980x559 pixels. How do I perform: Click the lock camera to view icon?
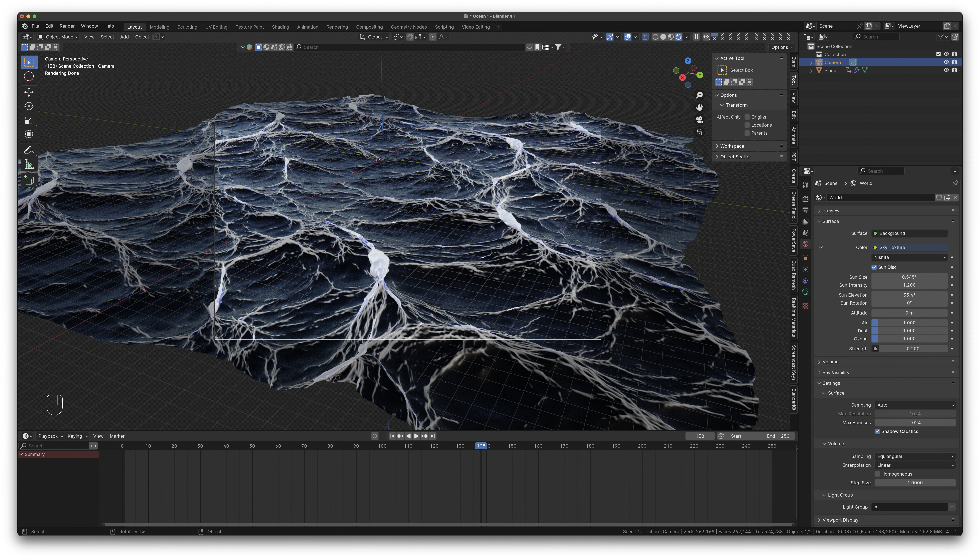point(700,132)
